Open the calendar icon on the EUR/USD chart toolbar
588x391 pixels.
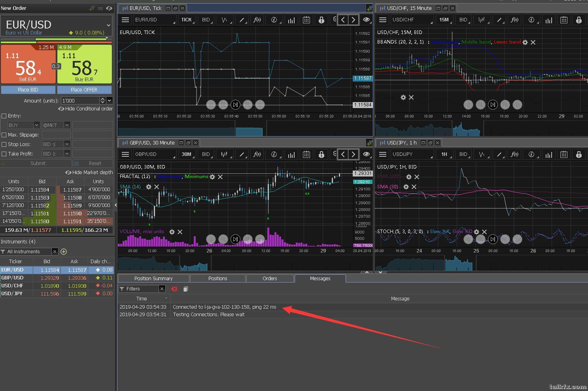[x=306, y=20]
